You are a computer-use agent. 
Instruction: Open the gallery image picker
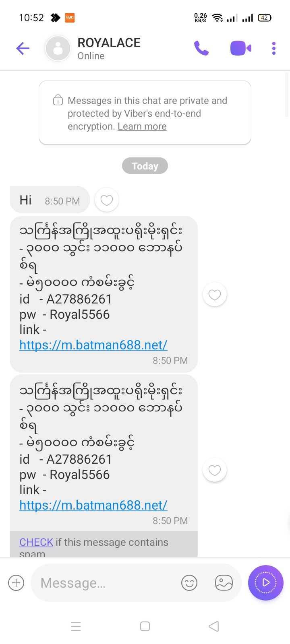pyautogui.click(x=224, y=583)
